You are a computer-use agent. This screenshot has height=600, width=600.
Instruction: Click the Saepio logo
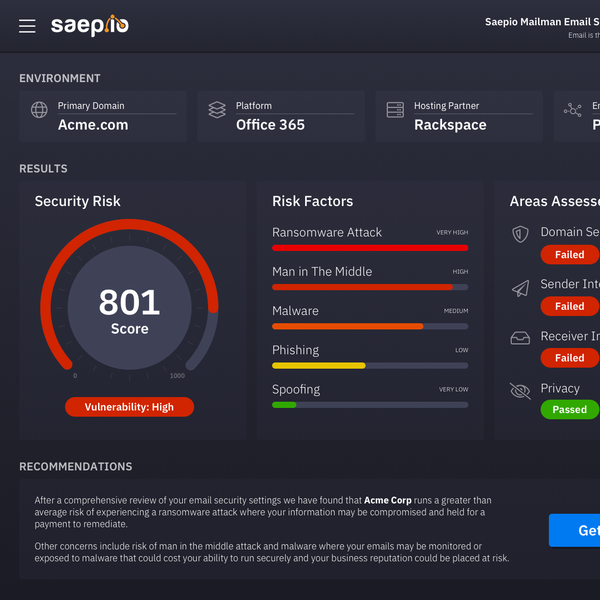pyautogui.click(x=90, y=26)
